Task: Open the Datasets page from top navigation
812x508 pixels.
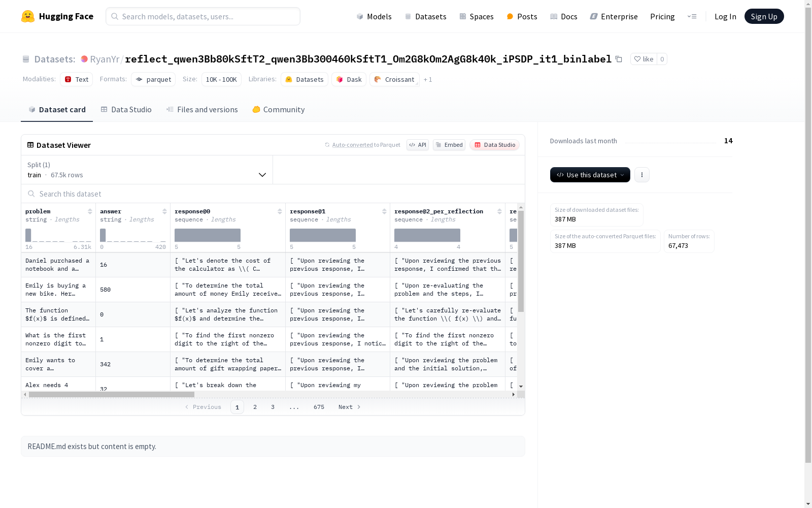Action: tap(425, 16)
